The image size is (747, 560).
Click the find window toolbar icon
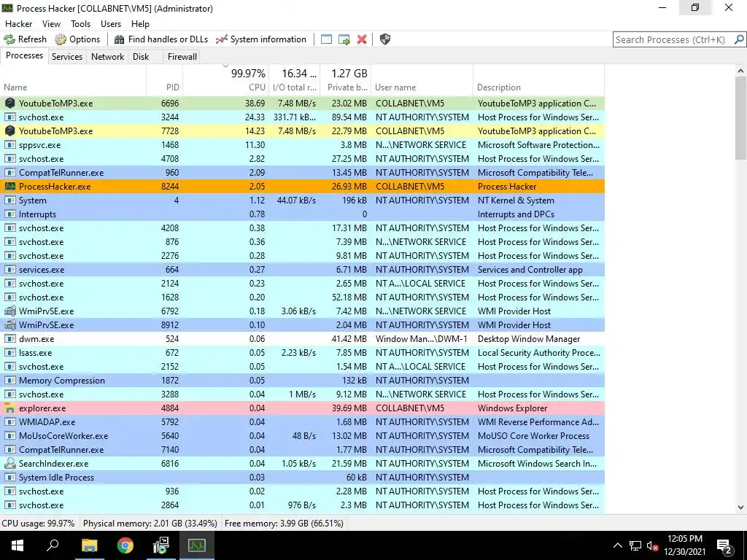[326, 39]
